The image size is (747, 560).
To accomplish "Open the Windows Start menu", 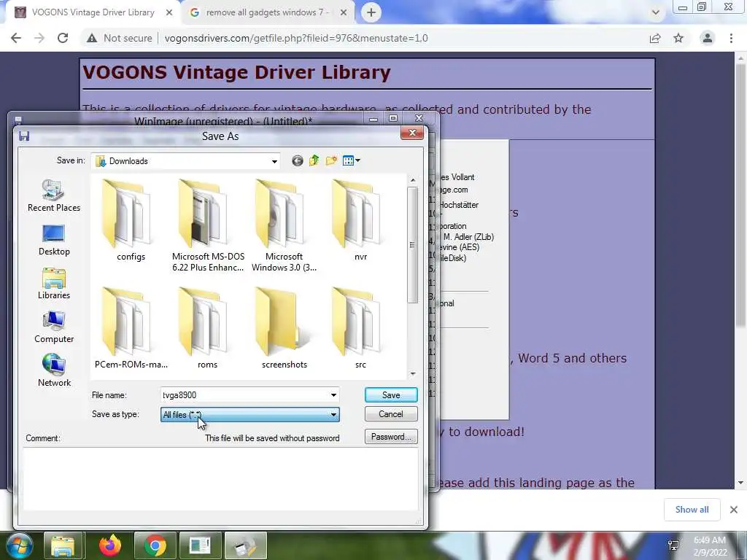I will click(19, 545).
